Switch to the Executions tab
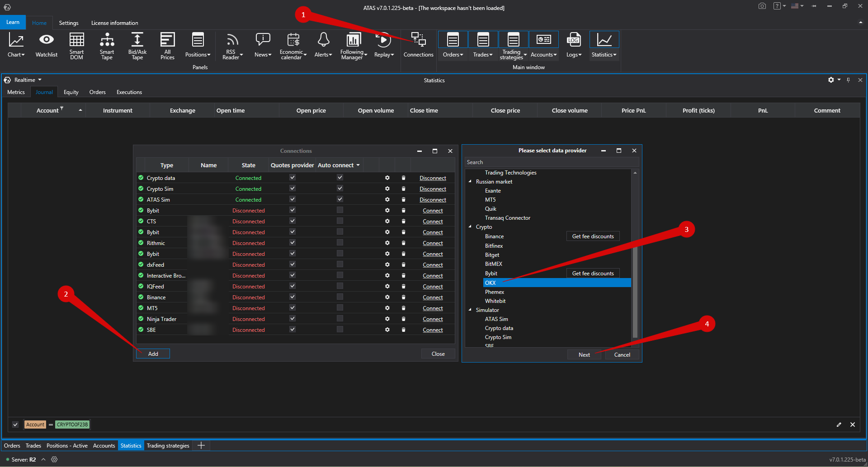 pos(129,92)
